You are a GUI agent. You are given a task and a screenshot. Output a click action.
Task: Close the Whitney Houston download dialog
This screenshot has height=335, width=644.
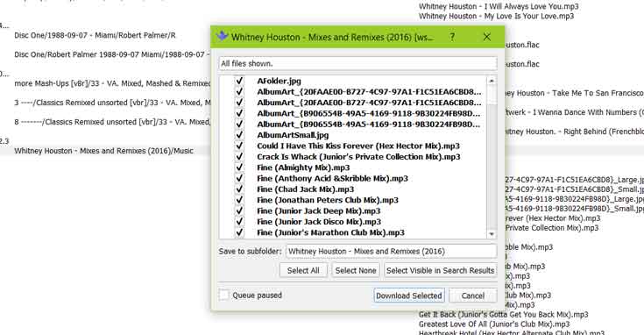pos(486,37)
